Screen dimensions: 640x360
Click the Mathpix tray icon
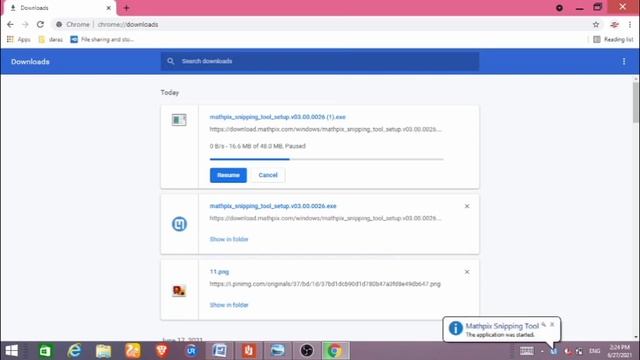(554, 351)
